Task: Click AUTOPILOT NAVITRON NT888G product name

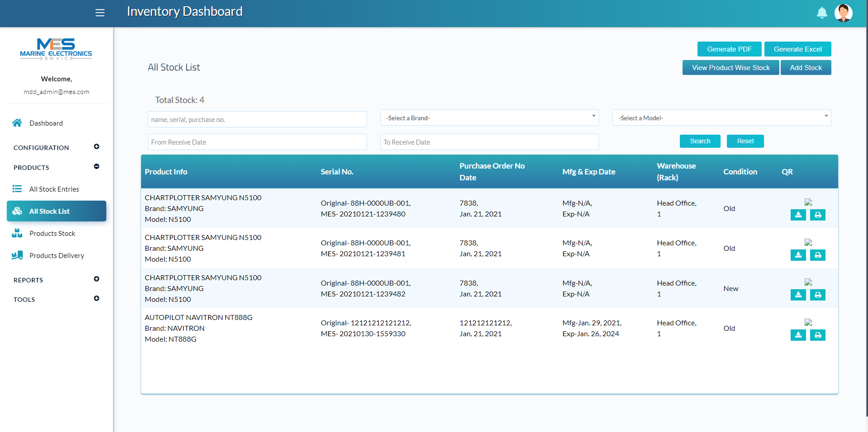Action: coord(199,317)
